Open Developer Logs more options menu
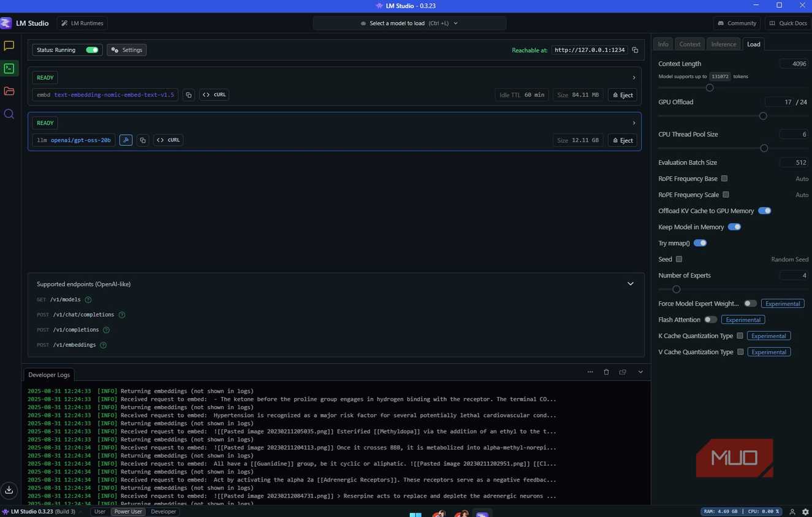 590,372
